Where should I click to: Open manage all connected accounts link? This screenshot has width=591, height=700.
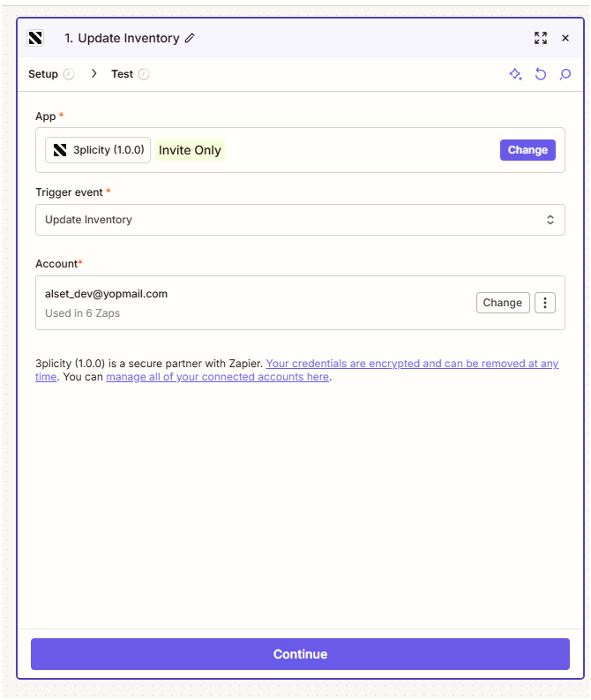coord(218,377)
